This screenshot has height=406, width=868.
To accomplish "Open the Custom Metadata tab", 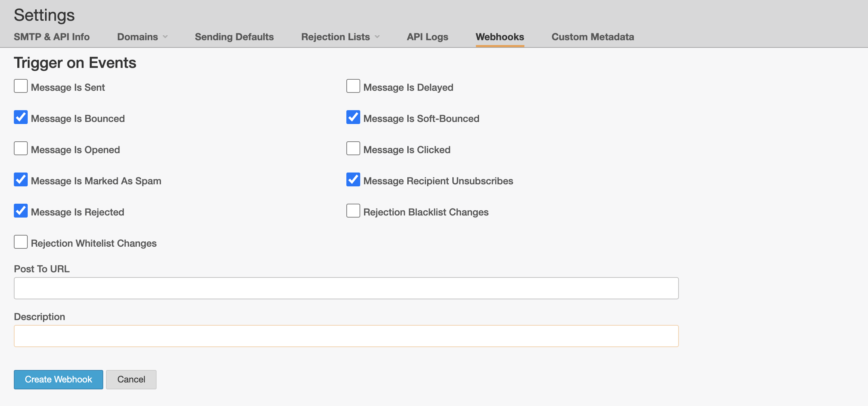I will point(592,37).
